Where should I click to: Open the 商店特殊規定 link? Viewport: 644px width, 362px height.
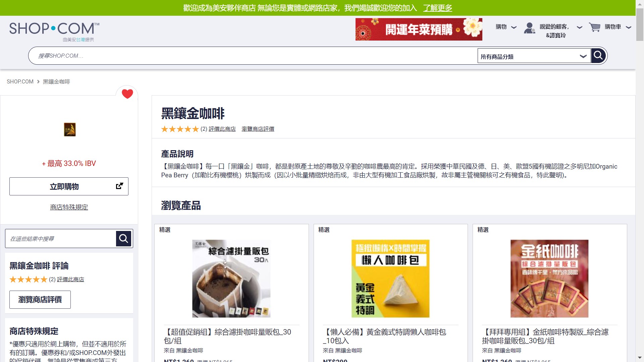pyautogui.click(x=69, y=207)
